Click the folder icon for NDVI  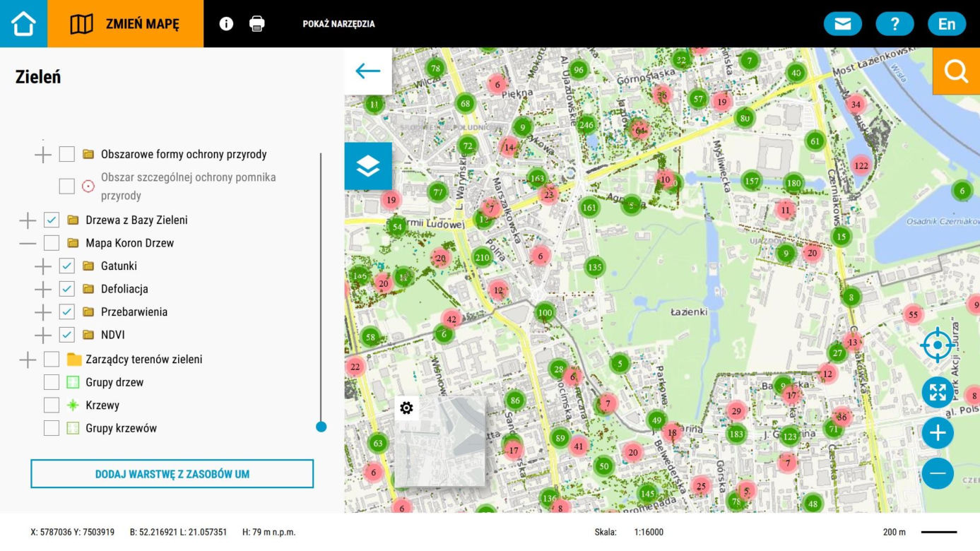tap(88, 335)
